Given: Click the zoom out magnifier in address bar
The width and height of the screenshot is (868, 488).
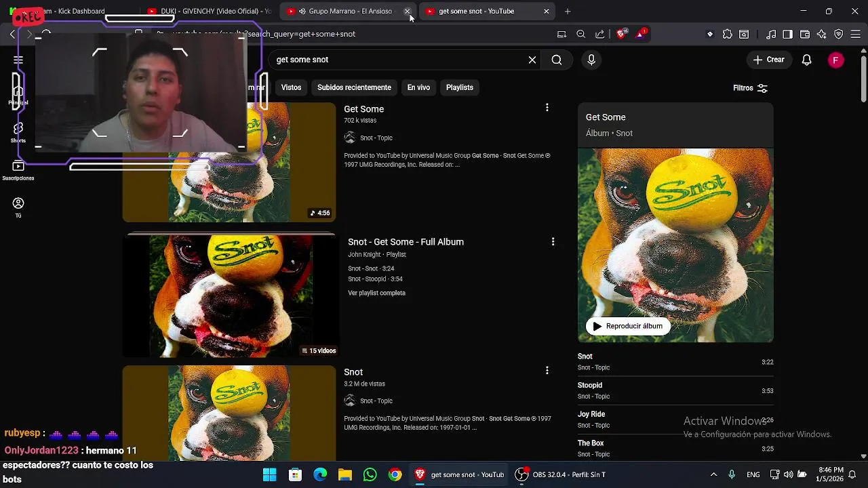Looking at the screenshot, I should 581,34.
